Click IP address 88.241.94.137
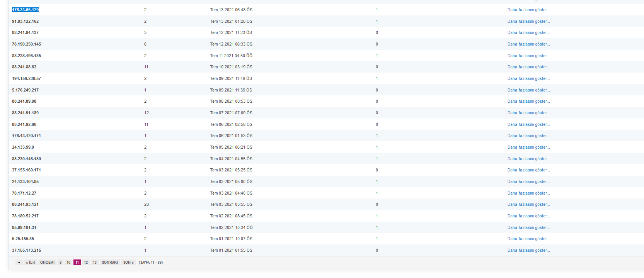Image resolution: width=644 pixels, height=278 pixels. click(x=25, y=32)
